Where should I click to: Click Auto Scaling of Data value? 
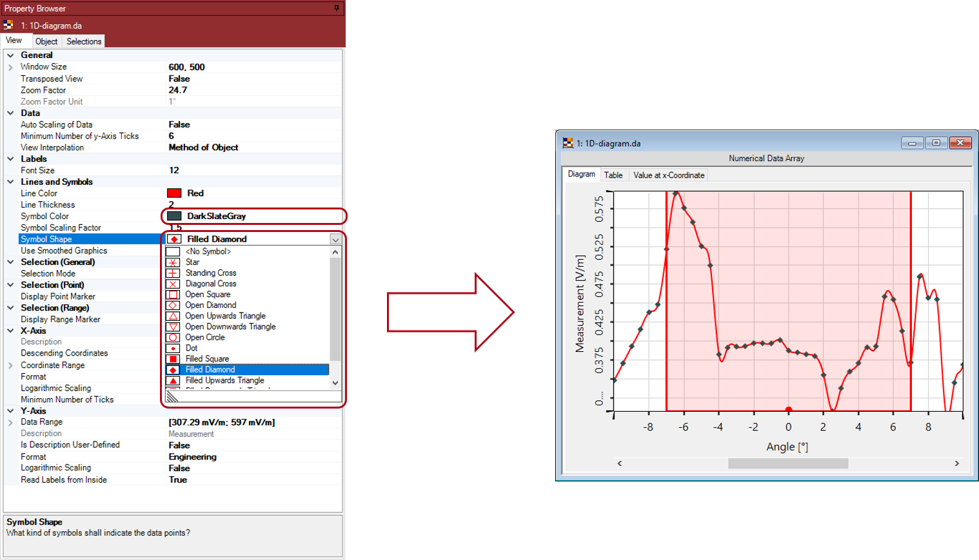[x=179, y=124]
